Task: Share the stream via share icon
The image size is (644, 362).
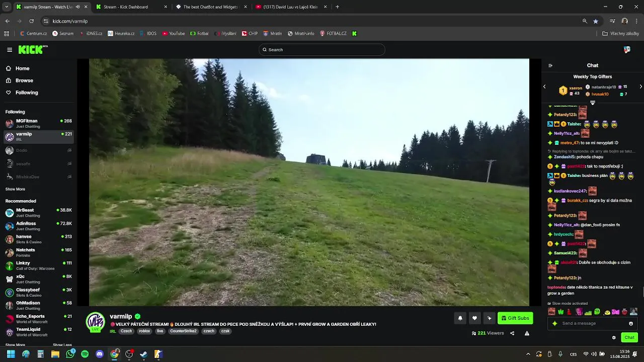Action: pos(512,333)
